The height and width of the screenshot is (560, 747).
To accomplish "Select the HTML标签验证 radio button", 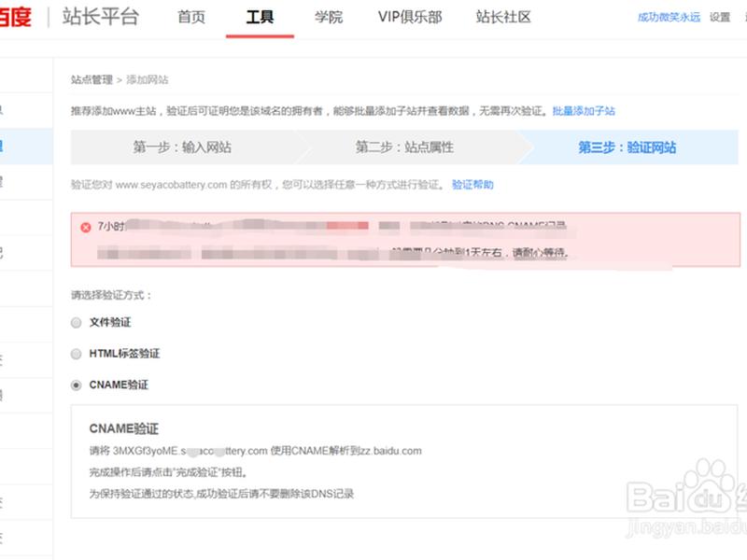I will tap(76, 354).
